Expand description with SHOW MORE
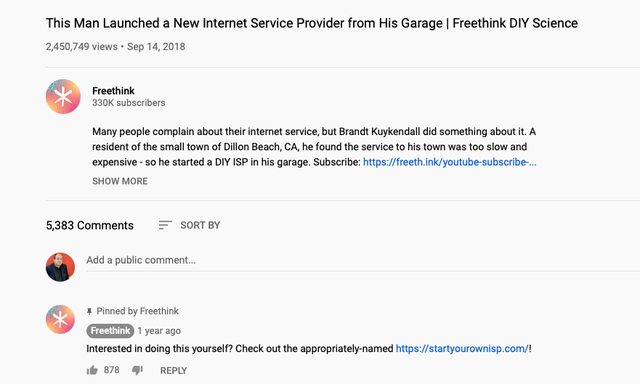The height and width of the screenshot is (384, 640). (120, 181)
